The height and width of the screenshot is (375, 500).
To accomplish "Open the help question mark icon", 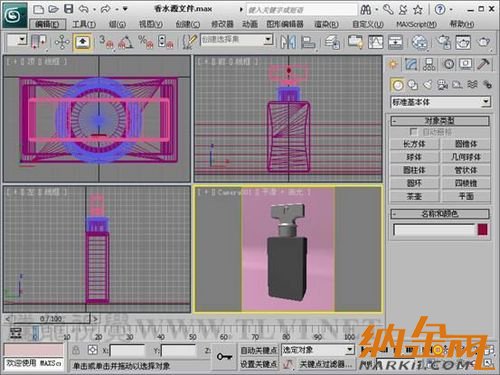I will [x=440, y=9].
